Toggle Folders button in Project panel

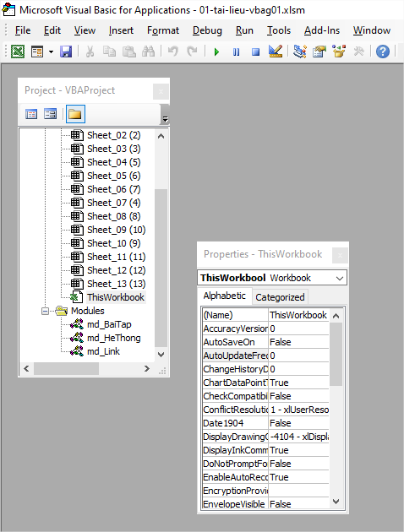tap(75, 114)
